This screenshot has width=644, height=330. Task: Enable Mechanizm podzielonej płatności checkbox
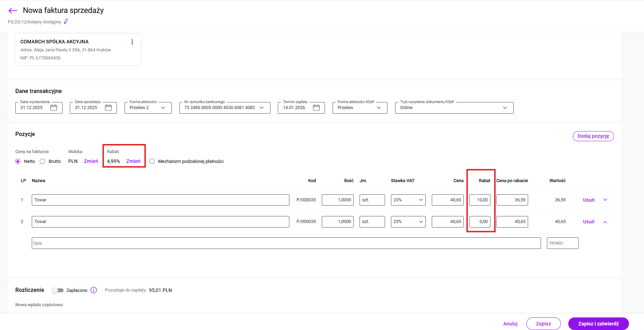152,162
